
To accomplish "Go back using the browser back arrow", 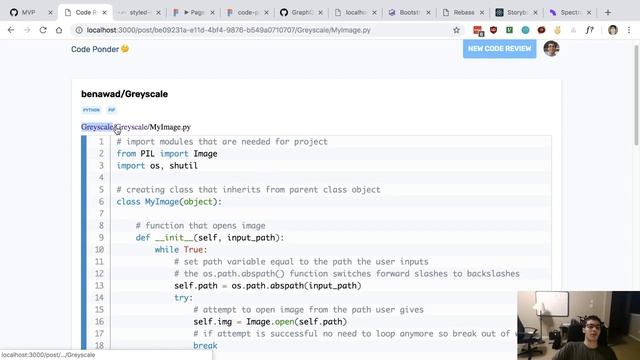I will coord(11,30).
